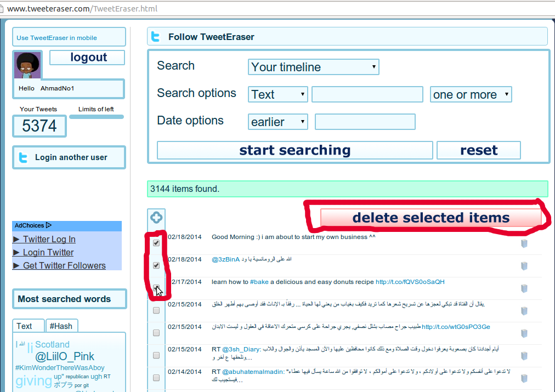Click the date options input field
The height and width of the screenshot is (392, 555).
point(365,122)
